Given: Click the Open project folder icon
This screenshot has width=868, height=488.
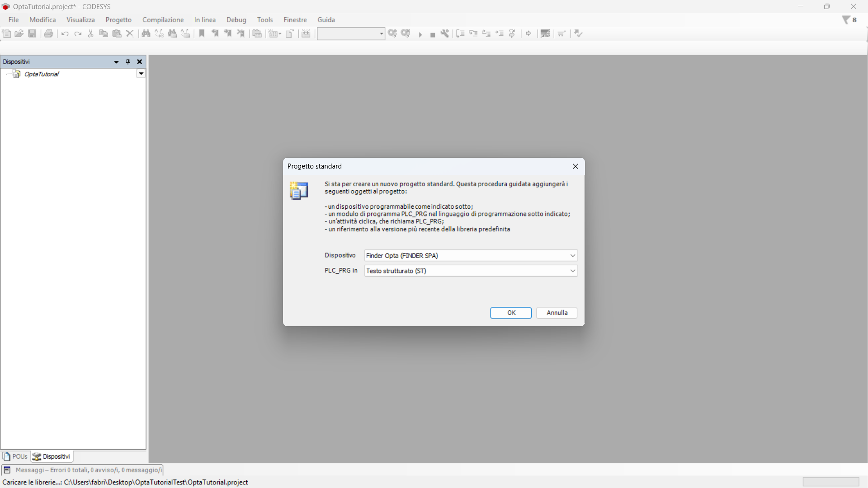Looking at the screenshot, I should pyautogui.click(x=19, y=33).
